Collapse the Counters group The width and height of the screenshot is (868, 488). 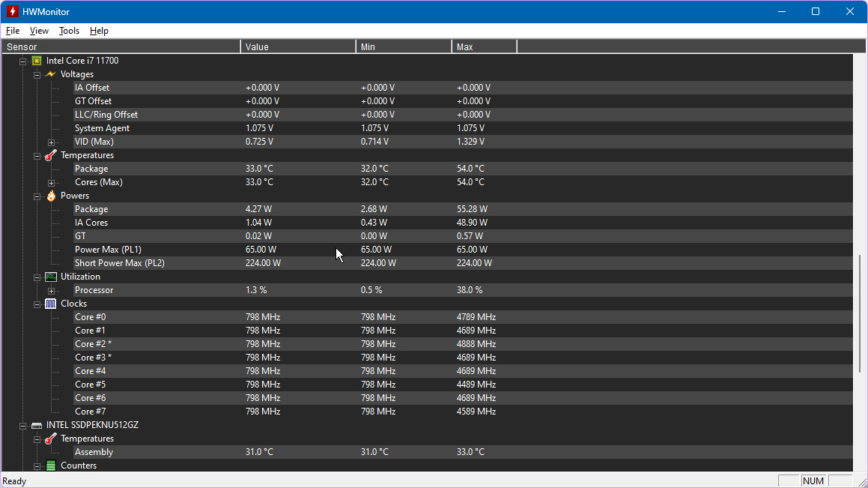(x=37, y=466)
